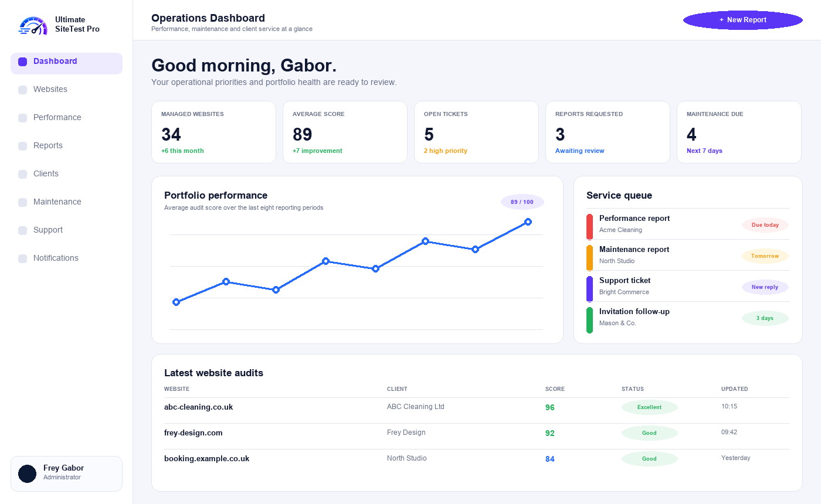
Task: Open the Reports Requested stat card
Action: [x=608, y=132]
